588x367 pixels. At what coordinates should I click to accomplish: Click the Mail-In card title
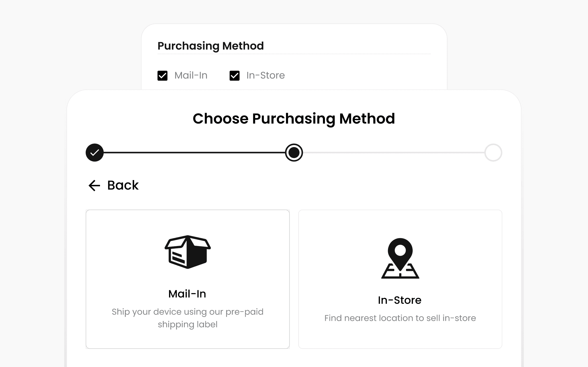point(187,294)
